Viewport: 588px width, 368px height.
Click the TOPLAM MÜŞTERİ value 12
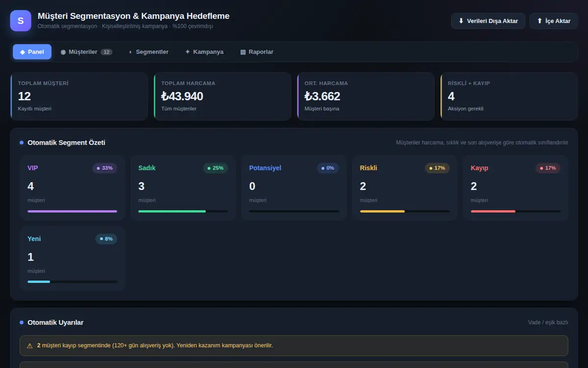click(24, 96)
